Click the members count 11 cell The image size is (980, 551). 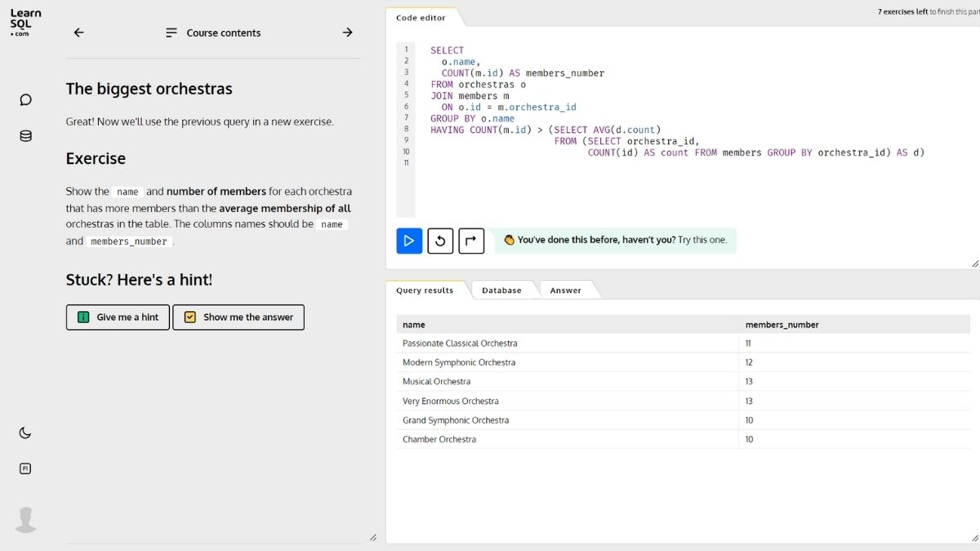click(x=855, y=344)
